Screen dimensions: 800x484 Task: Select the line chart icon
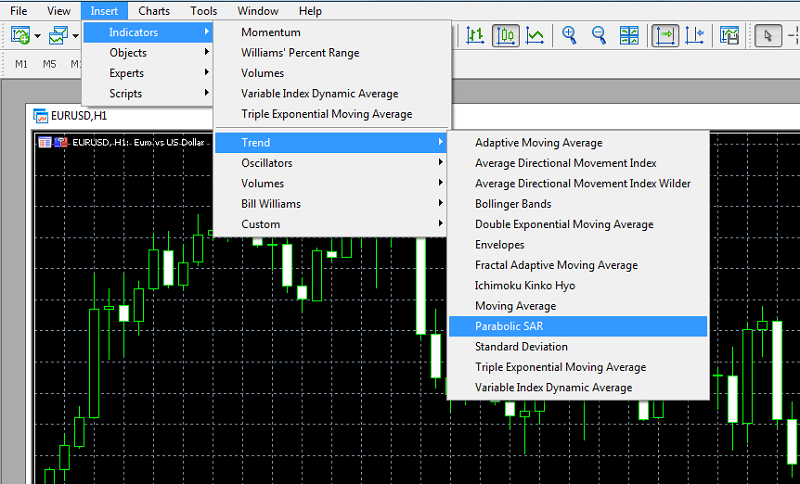pos(536,36)
